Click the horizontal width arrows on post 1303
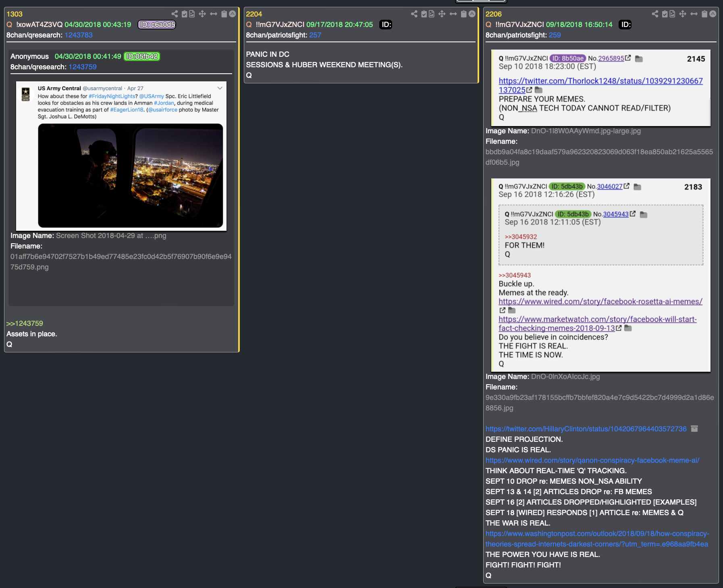Screen dimensions: 723x588 coord(214,14)
